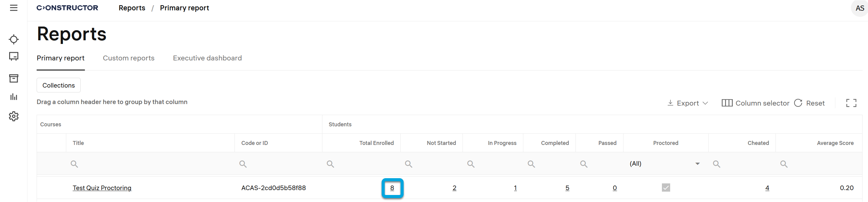Sort by the Average Score column header
Image resolution: width=868 pixels, height=202 pixels.
835,143
